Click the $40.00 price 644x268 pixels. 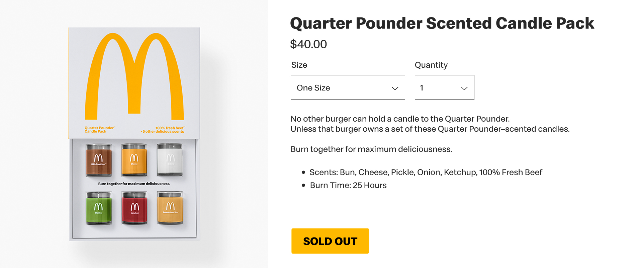(x=308, y=44)
